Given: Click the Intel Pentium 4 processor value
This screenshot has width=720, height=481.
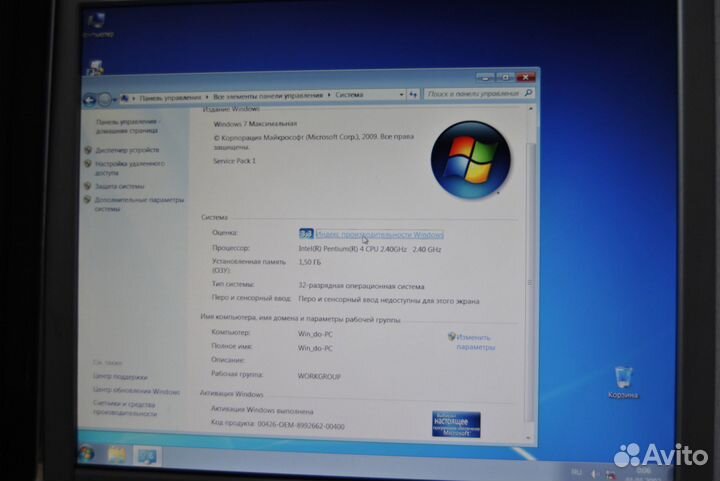Looking at the screenshot, I should tap(370, 249).
